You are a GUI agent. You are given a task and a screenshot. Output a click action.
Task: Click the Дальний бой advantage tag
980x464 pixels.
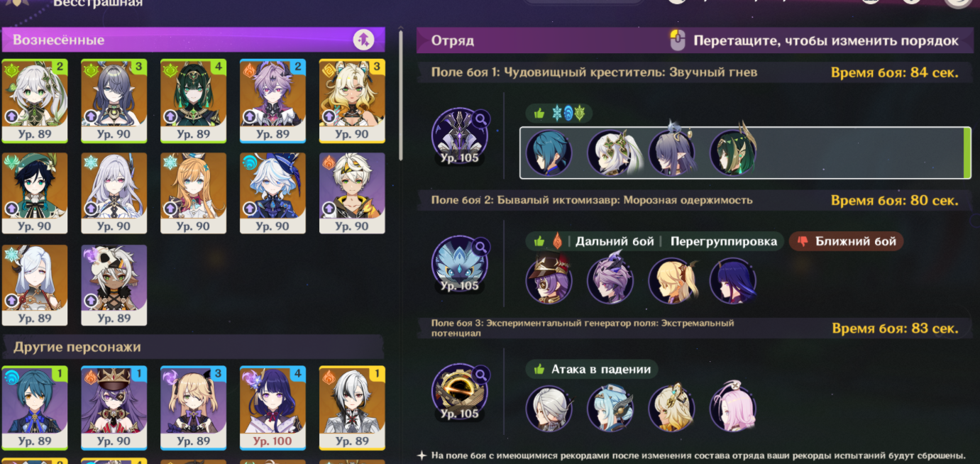[615, 241]
